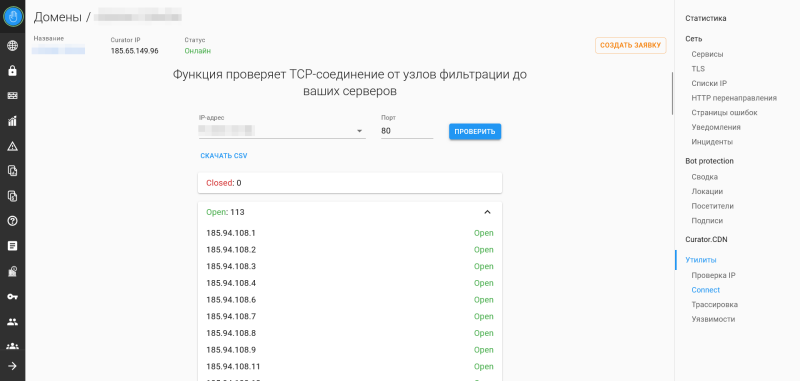Click the ПРОВЕРИТЬ button
Viewport: 800px width, 381px height.
pos(475,132)
